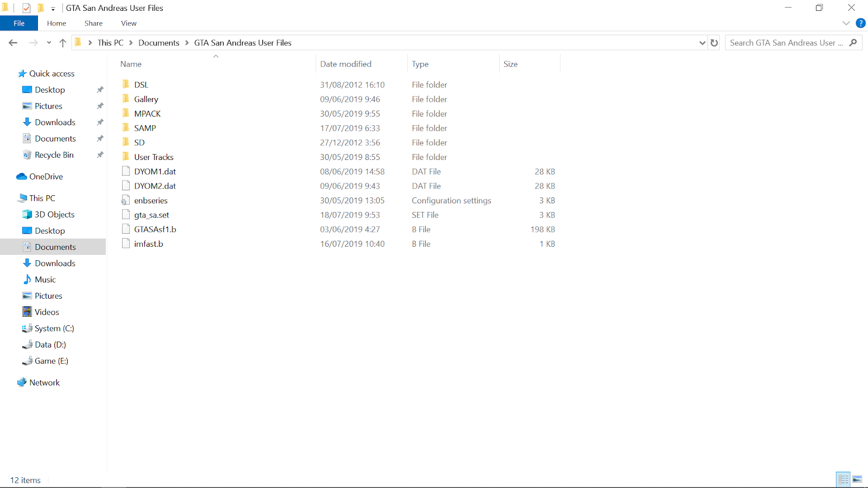Viewport: 868px width, 488px height.
Task: Open the Help question mark icon
Action: tap(861, 23)
